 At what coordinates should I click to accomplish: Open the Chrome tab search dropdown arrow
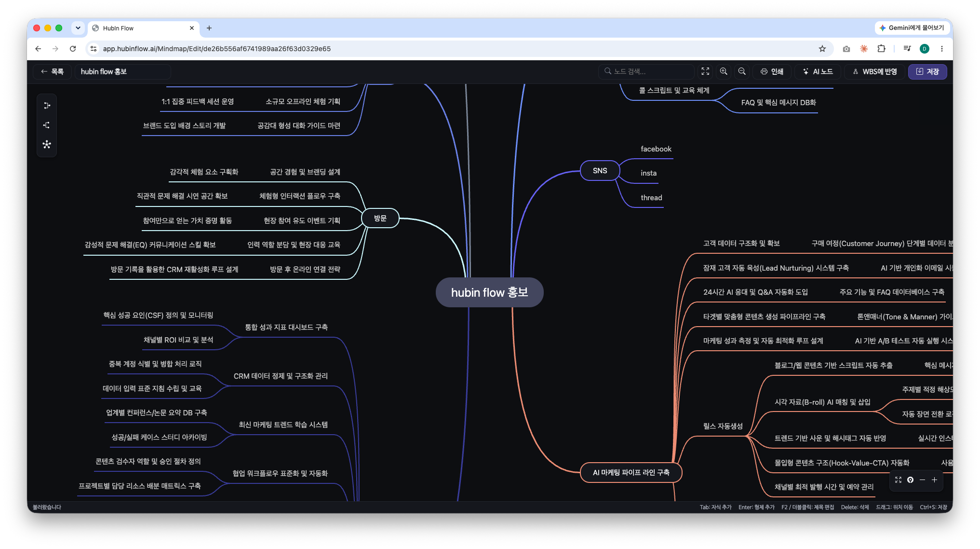coord(78,28)
